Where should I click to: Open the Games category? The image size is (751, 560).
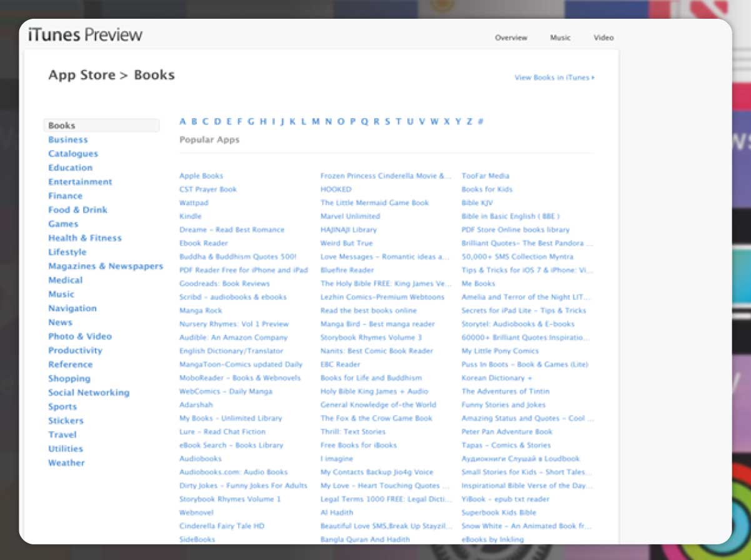[x=63, y=224]
